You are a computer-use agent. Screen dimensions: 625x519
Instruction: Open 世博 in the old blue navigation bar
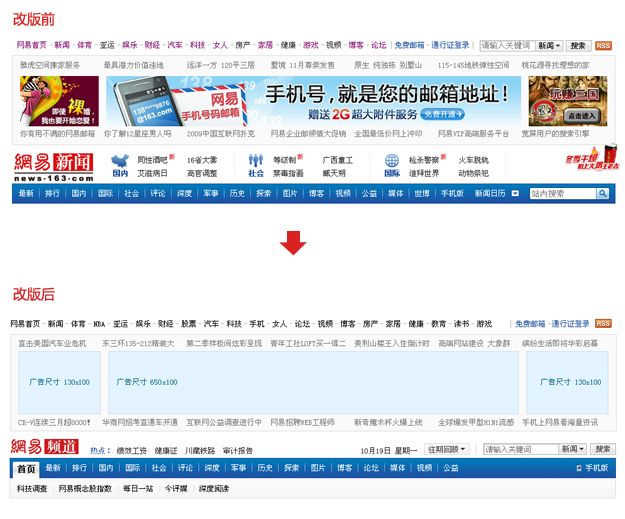[422, 193]
